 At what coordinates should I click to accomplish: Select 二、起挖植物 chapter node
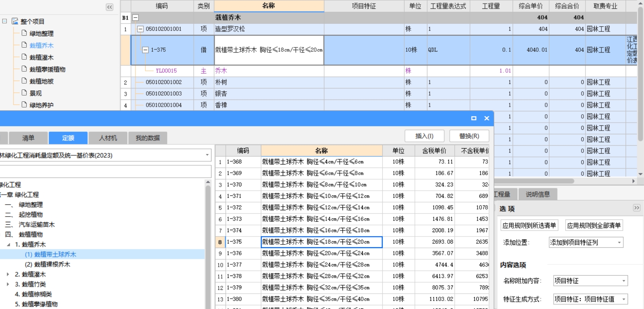click(x=24, y=215)
